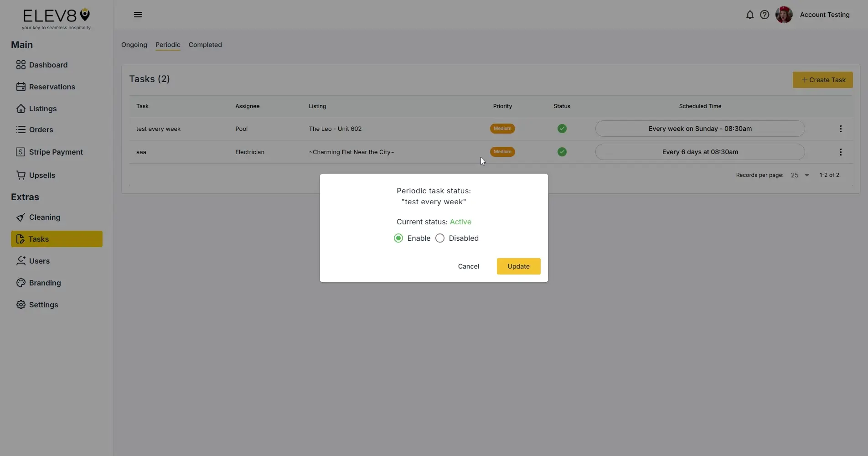
Task: Switch to the Ongoing tab
Action: (x=134, y=45)
